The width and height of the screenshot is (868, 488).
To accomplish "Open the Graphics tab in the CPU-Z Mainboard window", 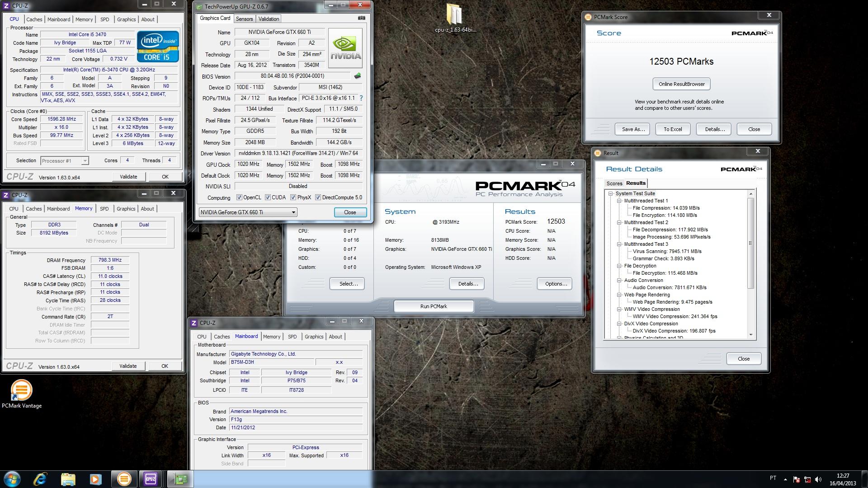I will (314, 337).
